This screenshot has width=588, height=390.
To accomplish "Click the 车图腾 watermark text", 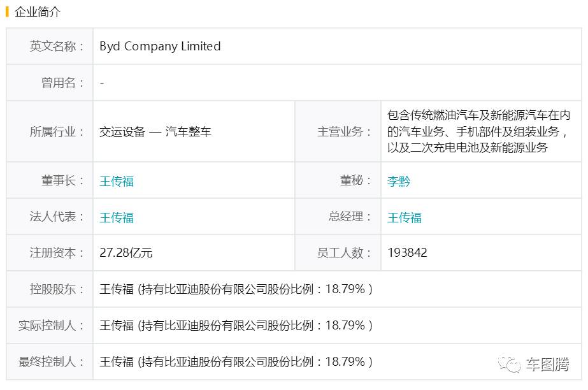I will (x=547, y=365).
